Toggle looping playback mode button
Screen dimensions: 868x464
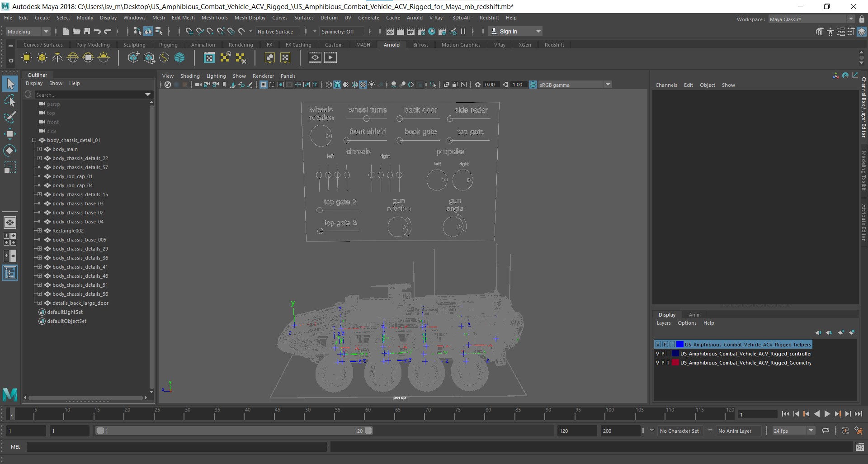pyautogui.click(x=826, y=431)
